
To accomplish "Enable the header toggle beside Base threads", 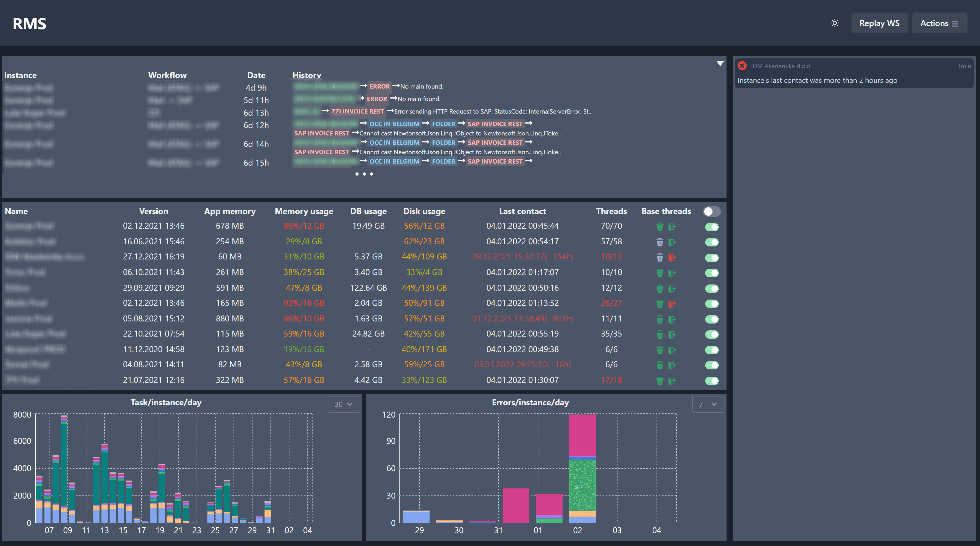I will pyautogui.click(x=711, y=211).
